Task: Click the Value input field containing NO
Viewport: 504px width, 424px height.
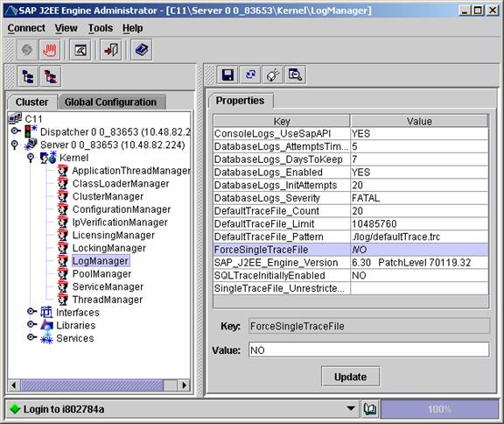Action: 369,350
